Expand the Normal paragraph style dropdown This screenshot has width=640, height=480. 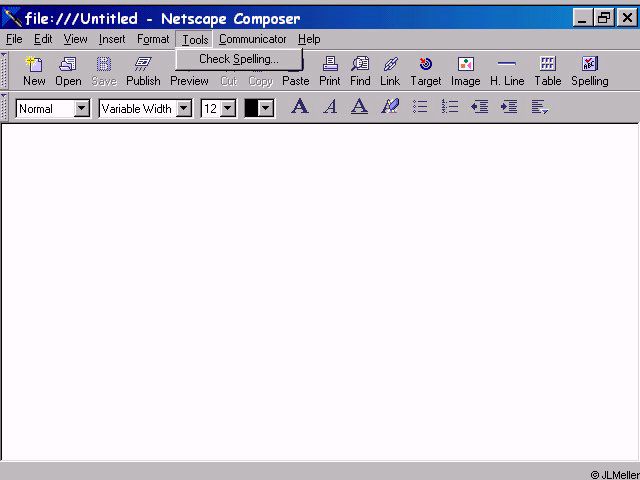(x=82, y=109)
